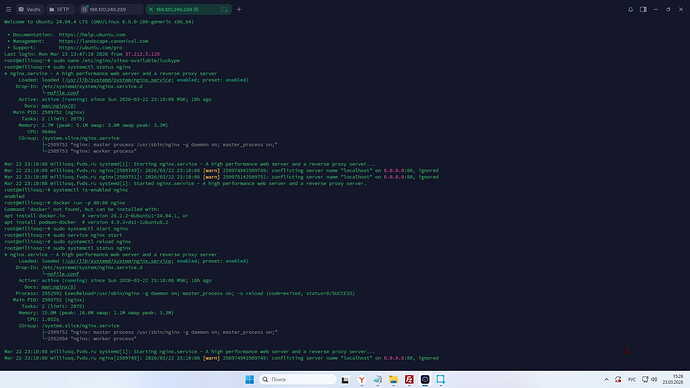Click the last-login IP address in pink
690x388 pixels.
pyautogui.click(x=143, y=54)
